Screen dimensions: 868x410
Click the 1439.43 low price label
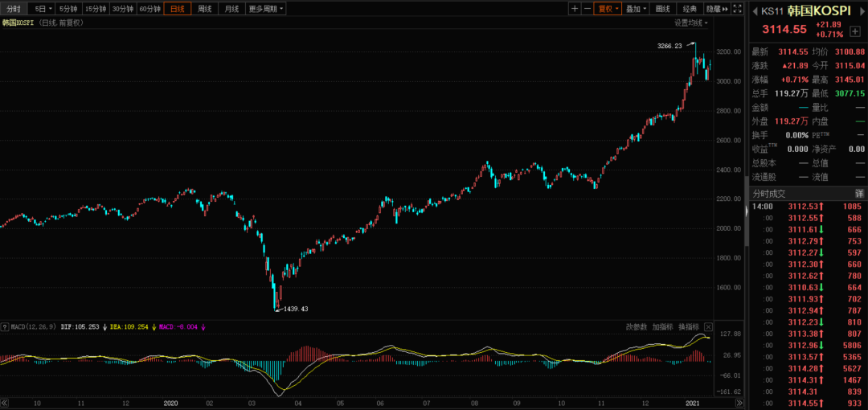click(296, 310)
